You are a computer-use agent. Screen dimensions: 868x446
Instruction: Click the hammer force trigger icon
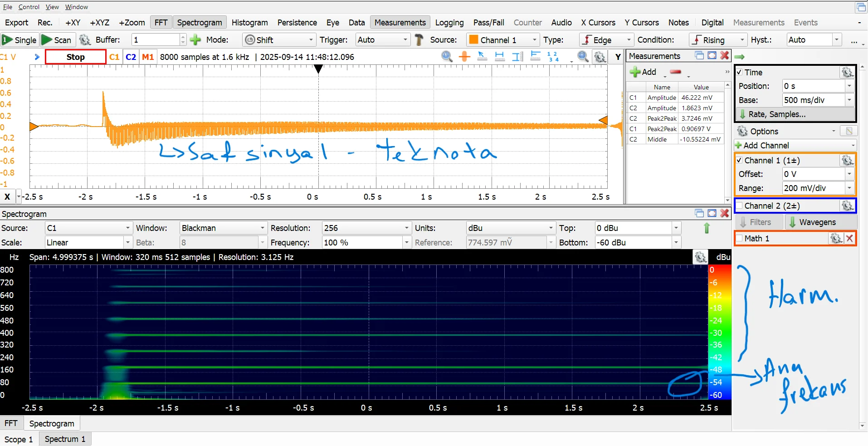coord(419,40)
